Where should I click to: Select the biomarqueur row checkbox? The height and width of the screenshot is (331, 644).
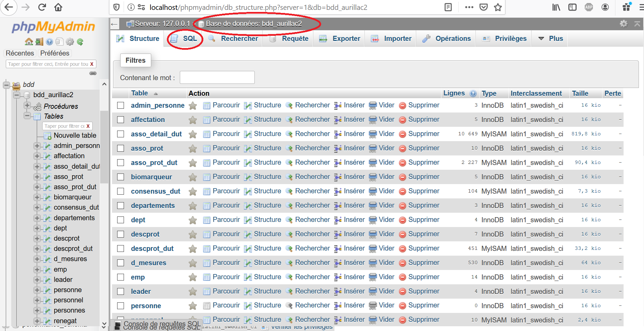(x=121, y=177)
